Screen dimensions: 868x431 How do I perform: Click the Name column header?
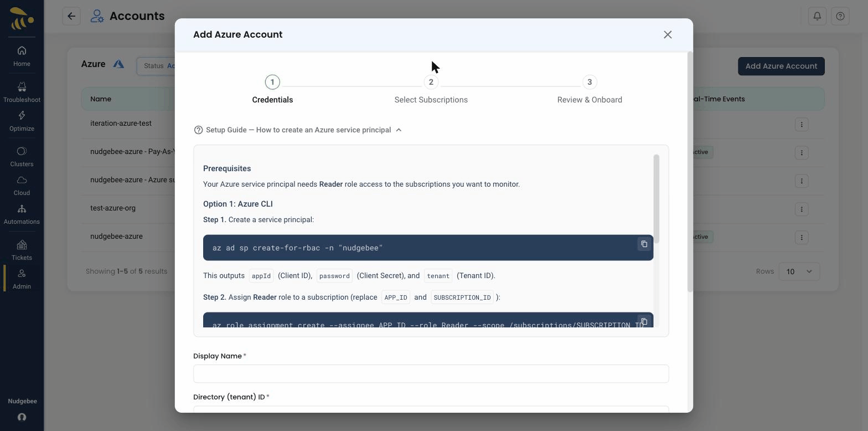pyautogui.click(x=101, y=99)
